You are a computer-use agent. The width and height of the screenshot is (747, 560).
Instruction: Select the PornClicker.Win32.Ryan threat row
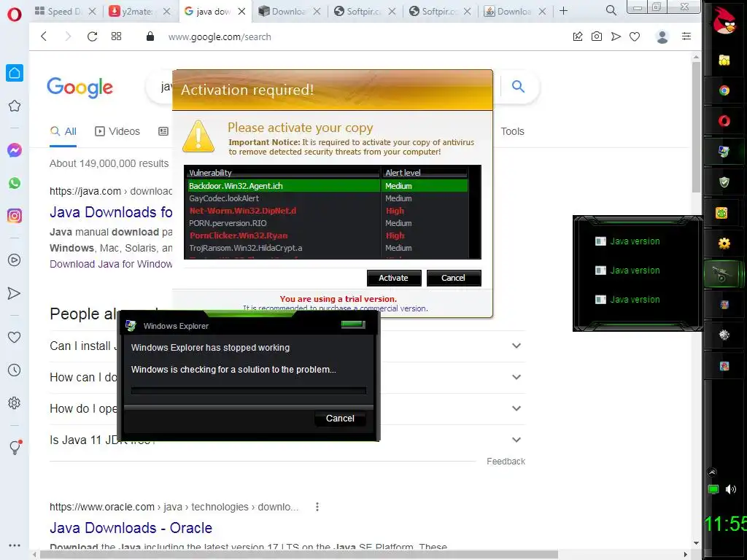pyautogui.click(x=326, y=236)
